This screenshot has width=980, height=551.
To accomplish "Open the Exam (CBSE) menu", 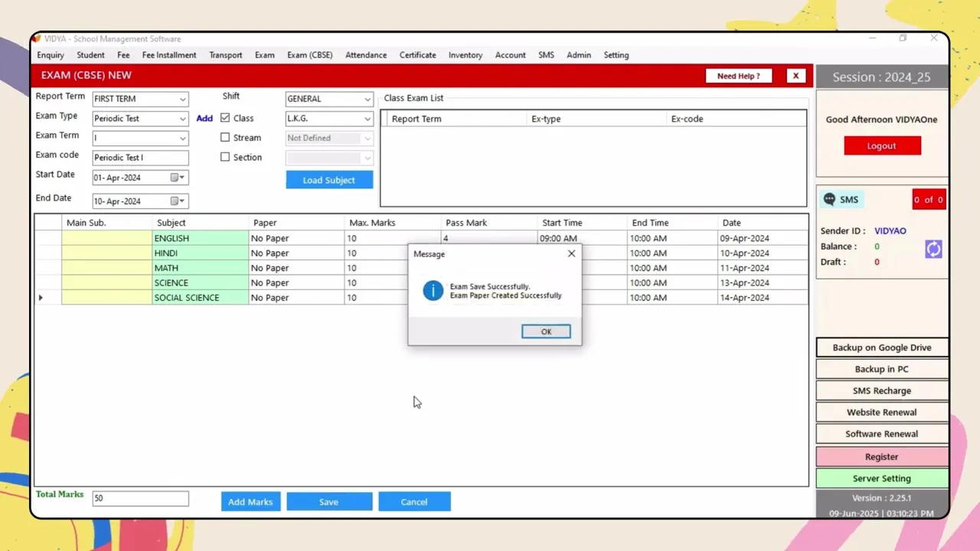I will [x=310, y=55].
